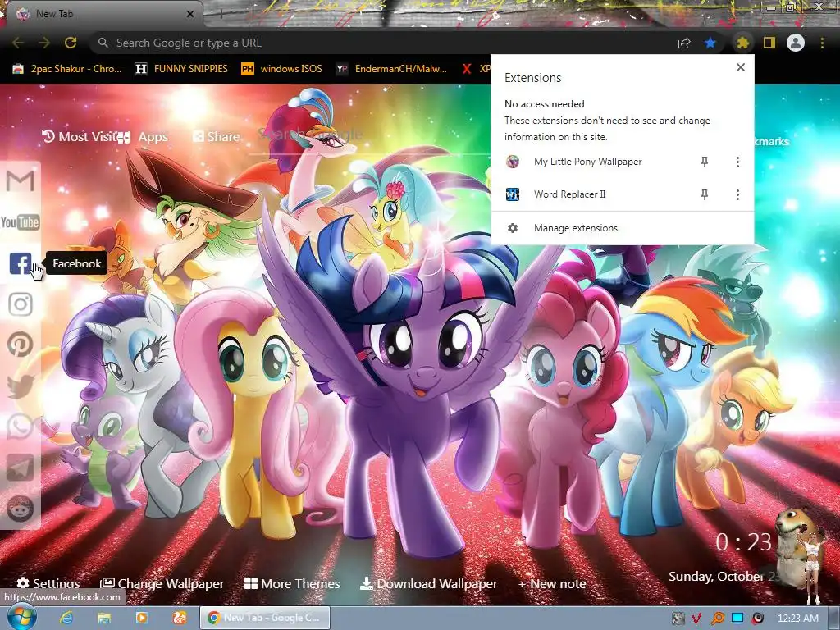
Task: Click the red V system tray icon
Action: click(697, 619)
